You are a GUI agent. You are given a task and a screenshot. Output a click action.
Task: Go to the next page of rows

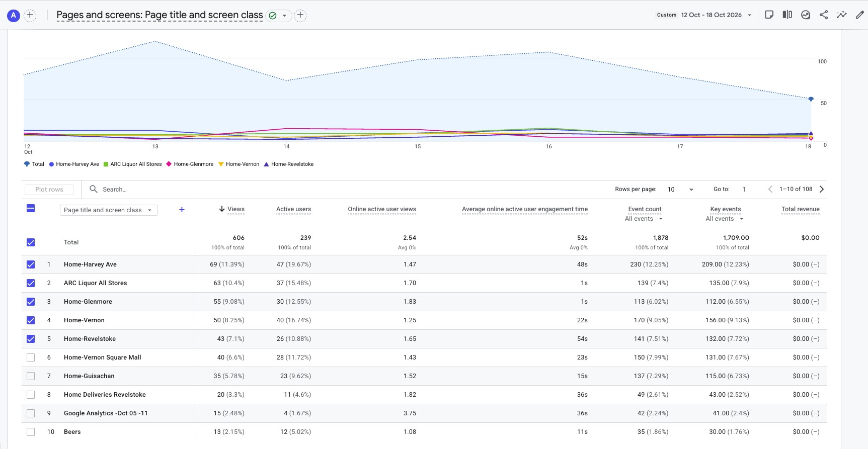pyautogui.click(x=822, y=189)
